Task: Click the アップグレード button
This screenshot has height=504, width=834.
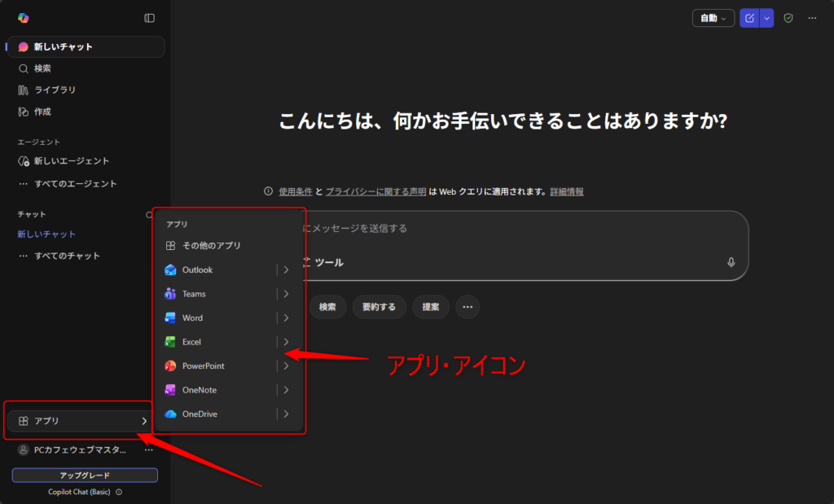Action: click(85, 476)
